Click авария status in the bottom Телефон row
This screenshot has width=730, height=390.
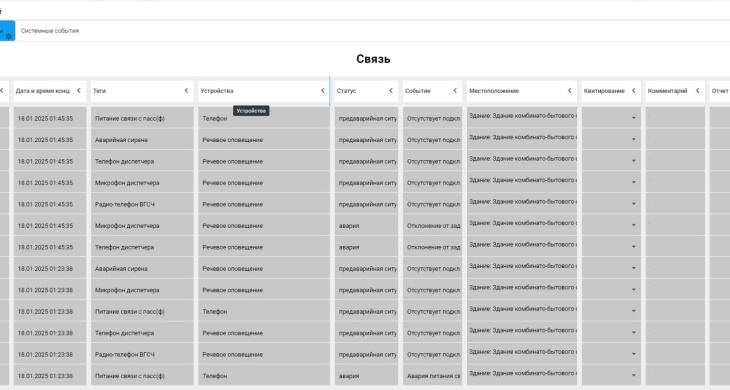[x=349, y=376]
